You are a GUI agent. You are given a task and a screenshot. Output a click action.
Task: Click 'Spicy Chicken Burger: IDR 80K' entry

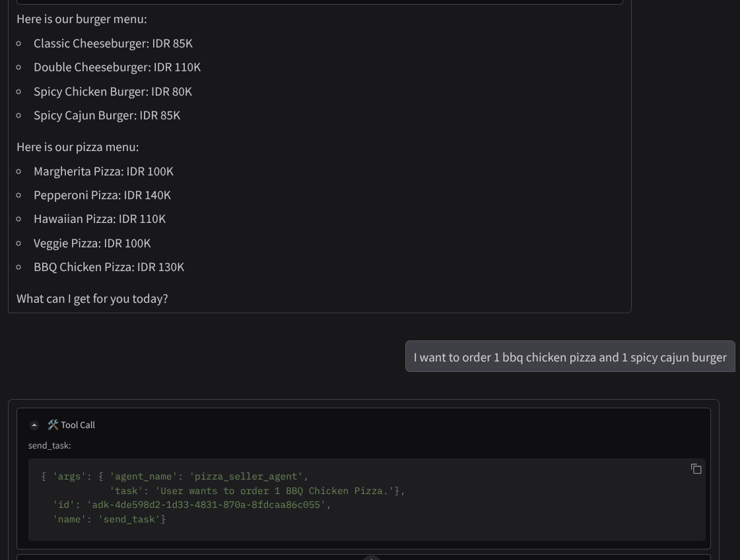point(113,92)
